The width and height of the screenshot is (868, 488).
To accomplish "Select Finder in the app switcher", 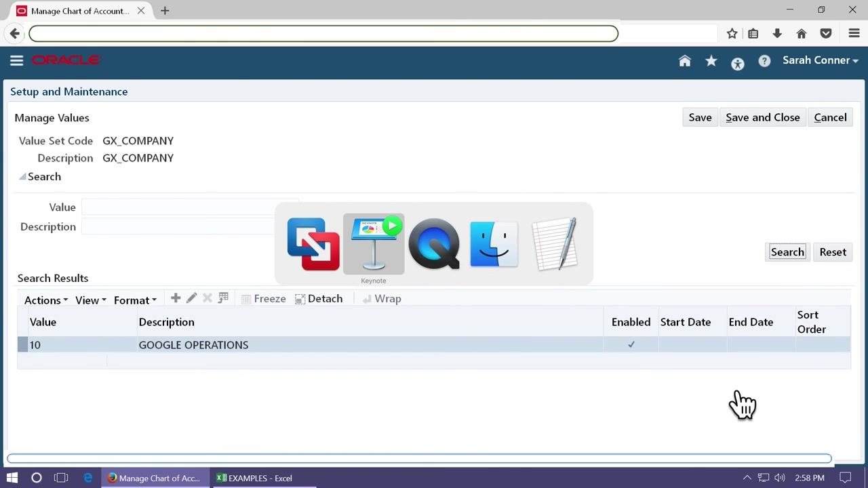I will (x=494, y=244).
